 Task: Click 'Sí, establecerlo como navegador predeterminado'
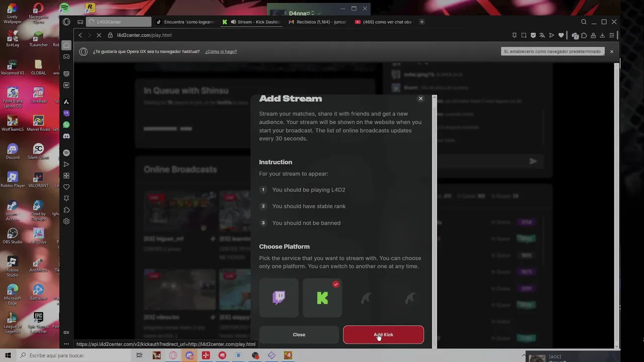[552, 51]
